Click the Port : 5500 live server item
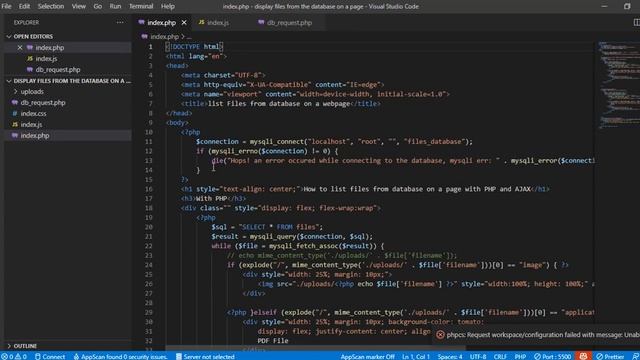The width and height of the screenshot is (640, 360). 553,356
